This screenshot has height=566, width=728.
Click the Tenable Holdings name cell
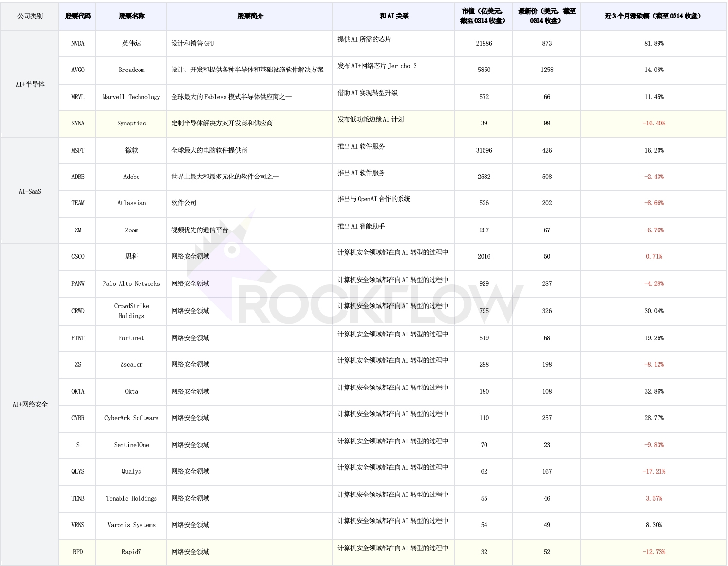tap(132, 499)
